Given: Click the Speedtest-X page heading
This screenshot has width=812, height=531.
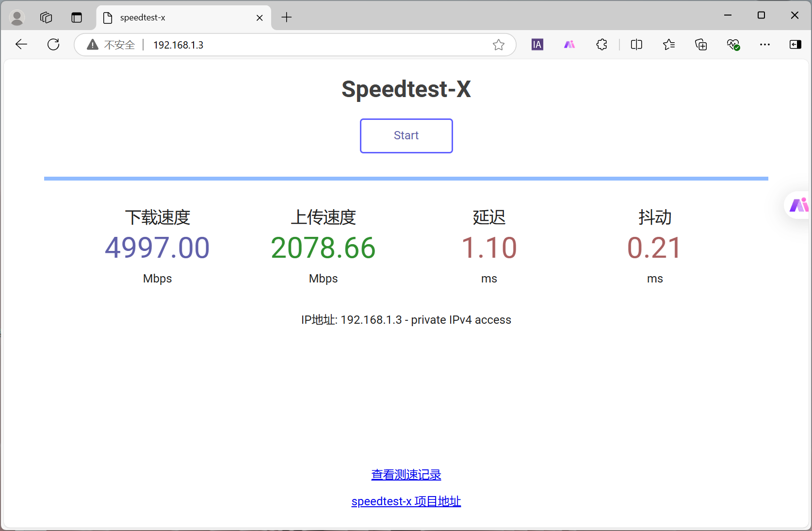Looking at the screenshot, I should click(x=406, y=89).
